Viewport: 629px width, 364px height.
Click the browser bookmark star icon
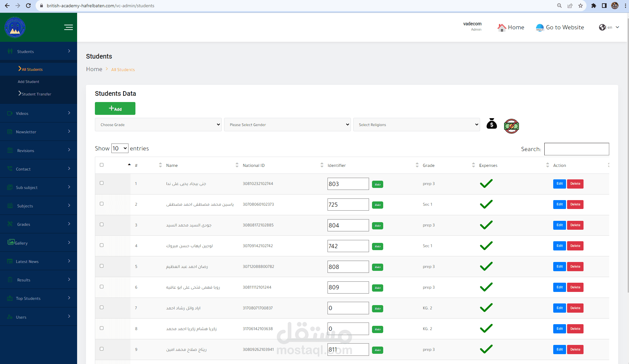[x=581, y=6]
